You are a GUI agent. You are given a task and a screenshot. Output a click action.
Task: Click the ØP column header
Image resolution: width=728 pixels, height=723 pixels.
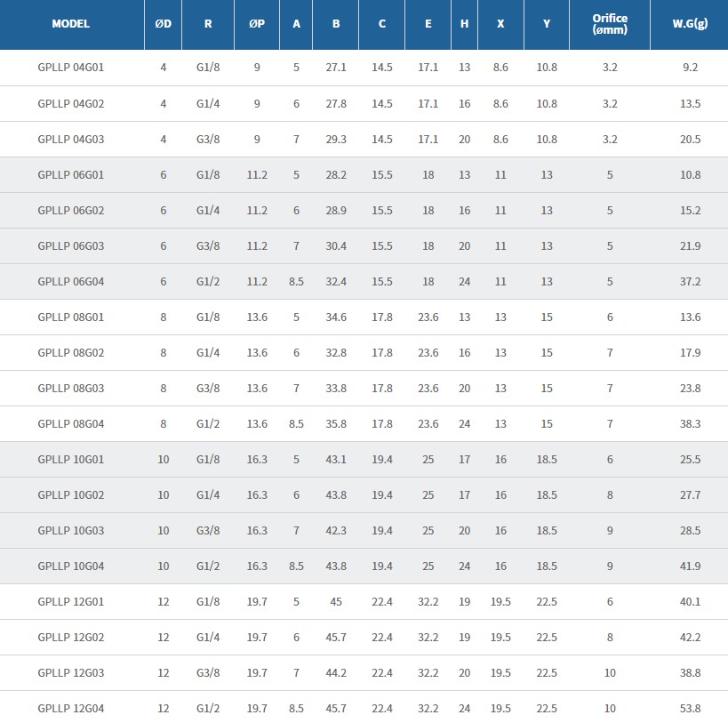257,24
